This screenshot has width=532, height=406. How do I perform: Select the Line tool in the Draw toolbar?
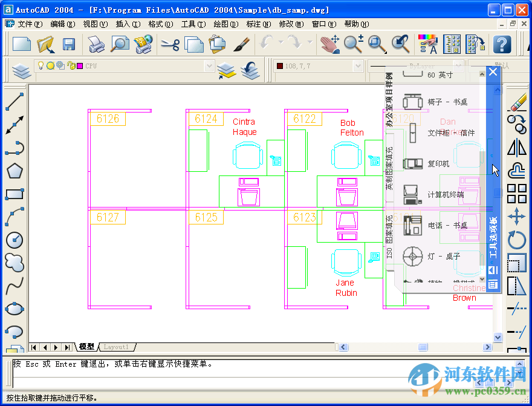[14, 102]
